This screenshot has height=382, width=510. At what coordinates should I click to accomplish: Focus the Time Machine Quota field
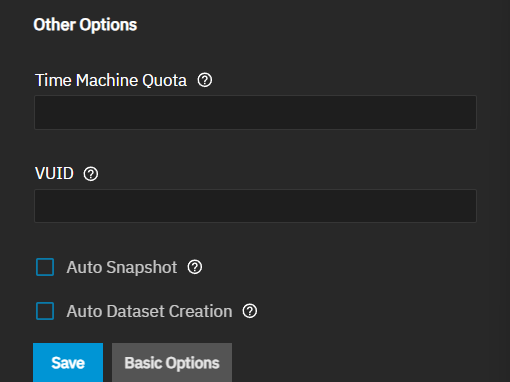(x=256, y=112)
